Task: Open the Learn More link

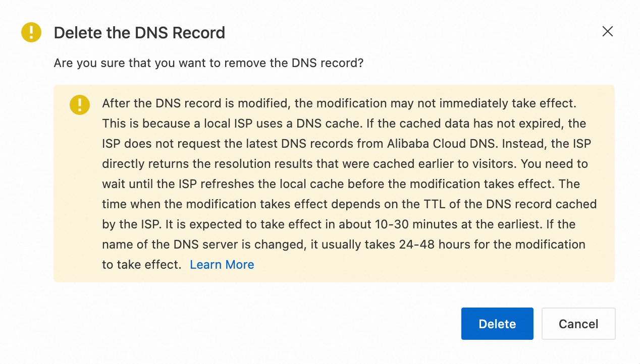Action: coord(222,265)
